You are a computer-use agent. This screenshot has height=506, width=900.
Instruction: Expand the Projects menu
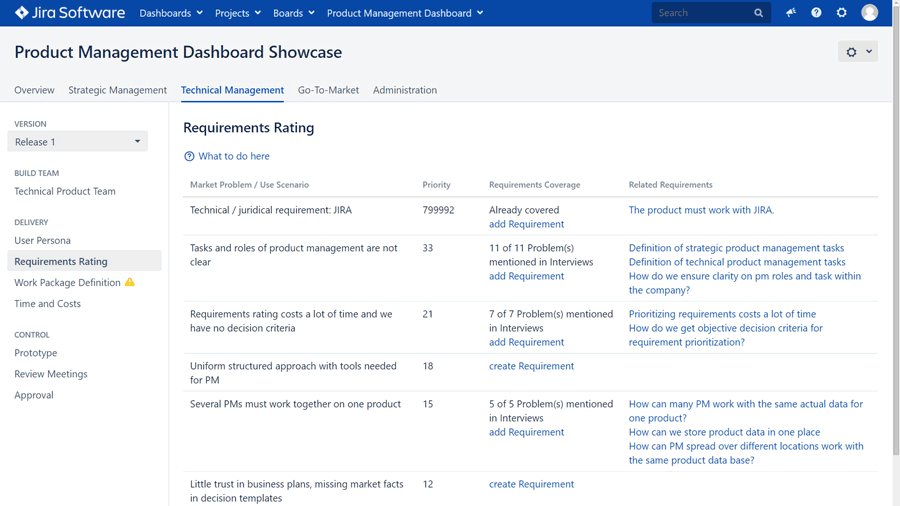(238, 13)
